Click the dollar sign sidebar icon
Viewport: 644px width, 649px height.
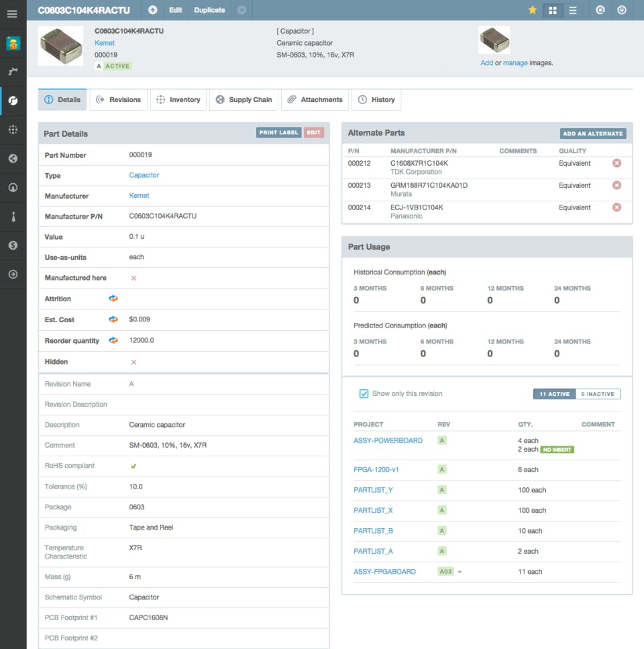(x=13, y=246)
